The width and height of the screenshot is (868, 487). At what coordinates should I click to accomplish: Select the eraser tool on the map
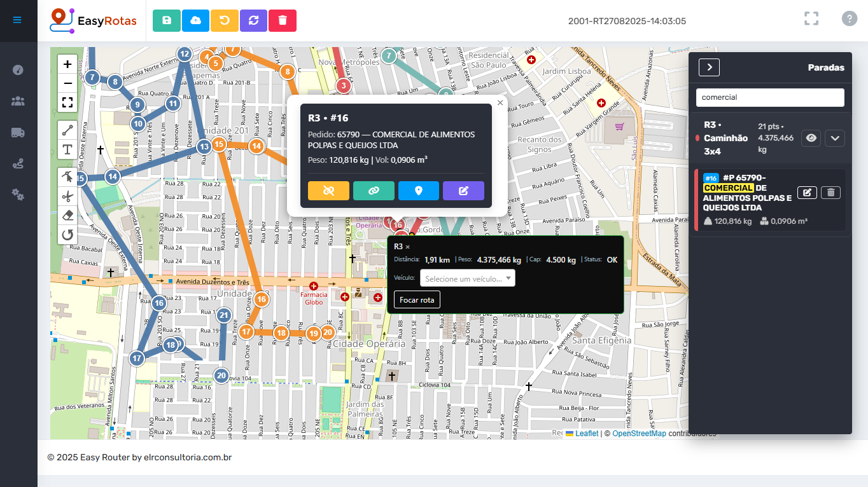point(67,216)
